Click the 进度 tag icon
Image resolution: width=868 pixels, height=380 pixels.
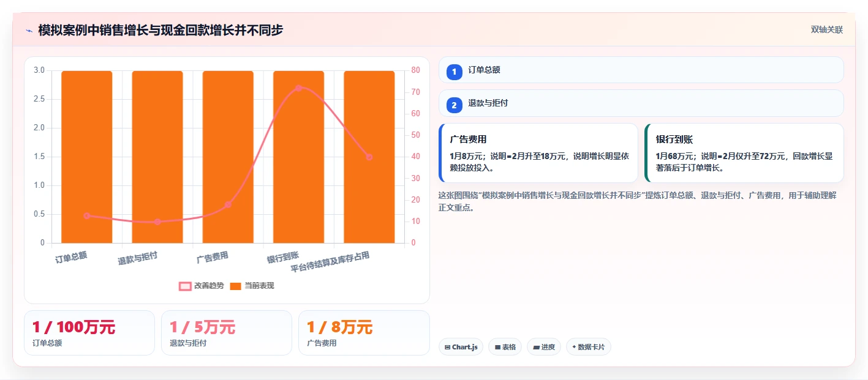point(536,347)
